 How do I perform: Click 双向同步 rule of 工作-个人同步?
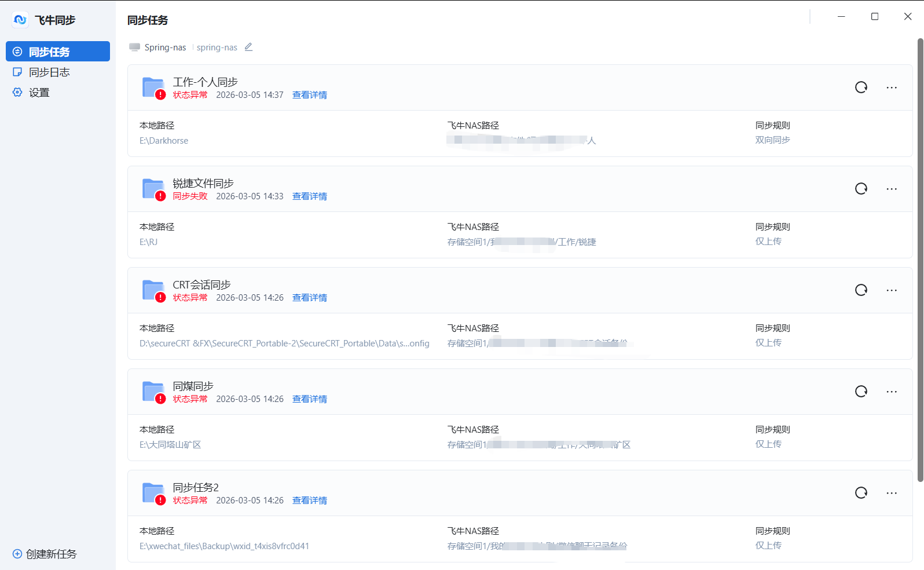(x=772, y=140)
